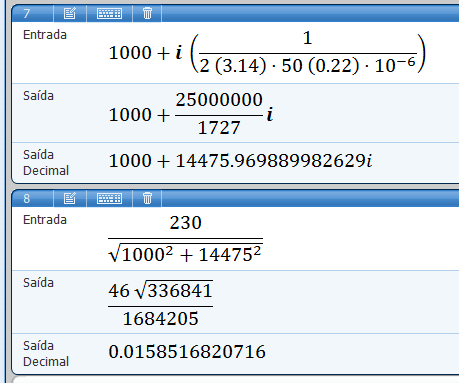The height and width of the screenshot is (383, 459).
Task: Open the keyboard input icon on entry 8
Action: [x=109, y=198]
